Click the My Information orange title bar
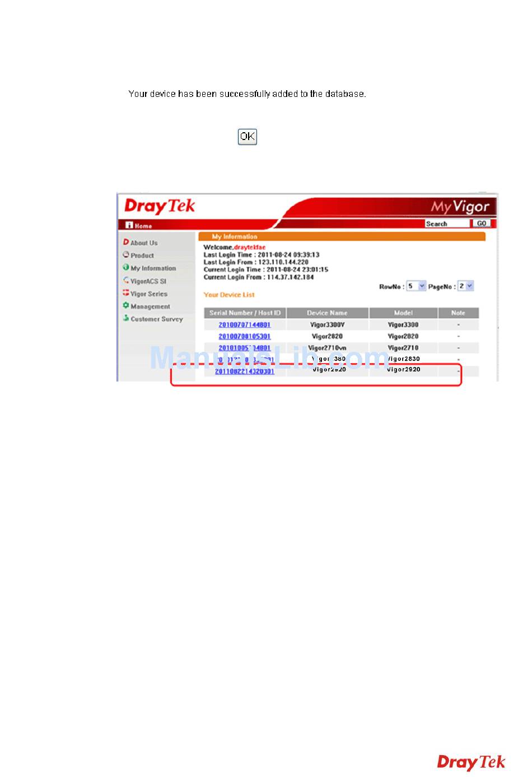Image resolution: width=532 pixels, height=777 pixels. click(x=342, y=236)
